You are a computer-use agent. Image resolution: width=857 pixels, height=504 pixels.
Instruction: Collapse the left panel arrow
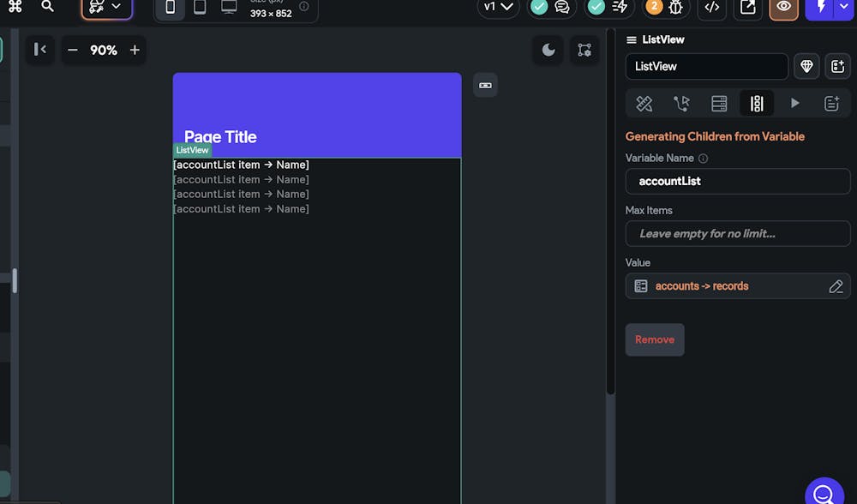40,50
